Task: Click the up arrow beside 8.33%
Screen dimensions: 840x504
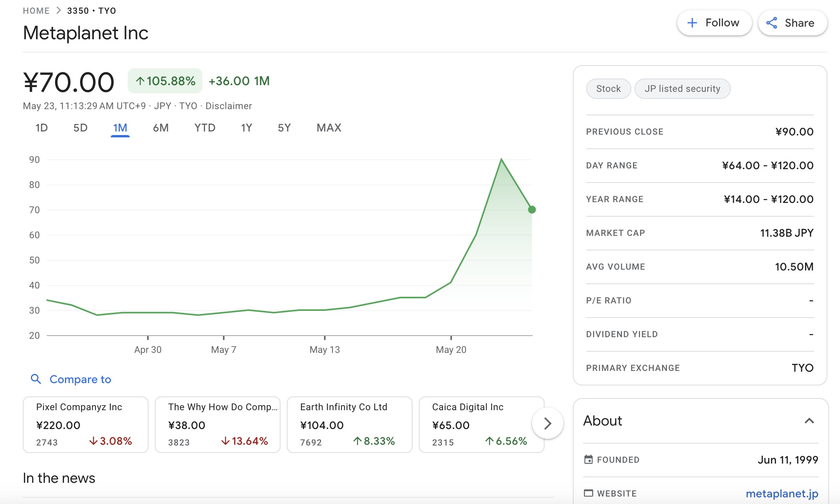Action: tap(357, 441)
